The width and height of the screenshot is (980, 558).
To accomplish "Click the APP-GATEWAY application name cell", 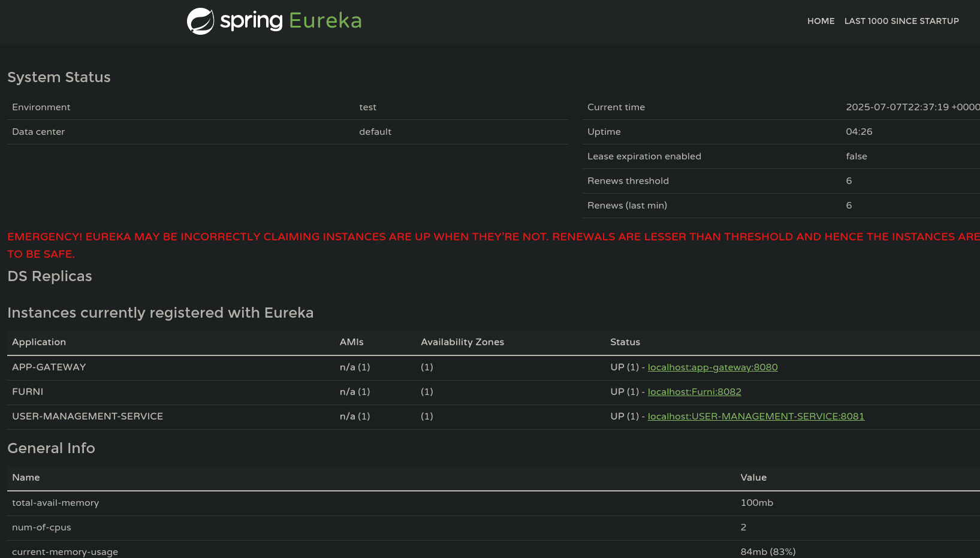I will [x=49, y=367].
